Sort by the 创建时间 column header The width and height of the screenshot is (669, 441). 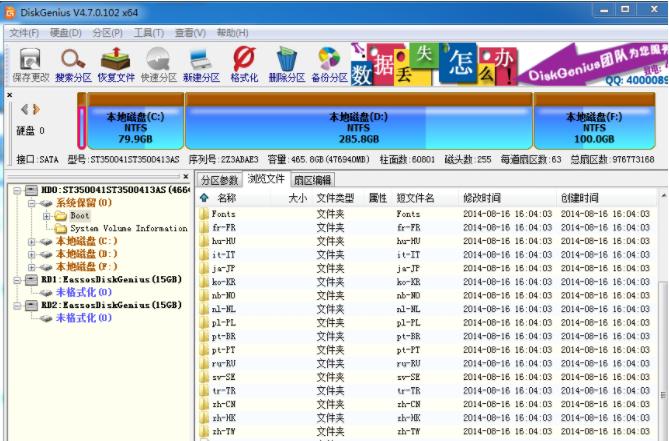click(579, 198)
